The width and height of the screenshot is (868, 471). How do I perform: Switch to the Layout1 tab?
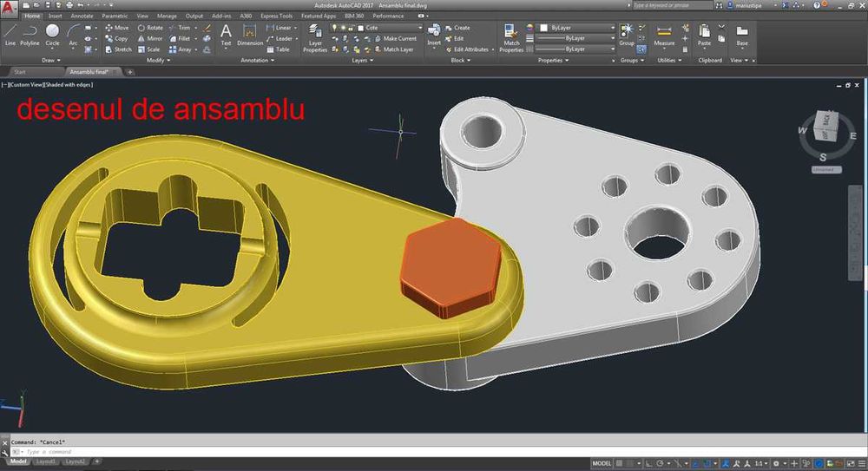pos(45,461)
